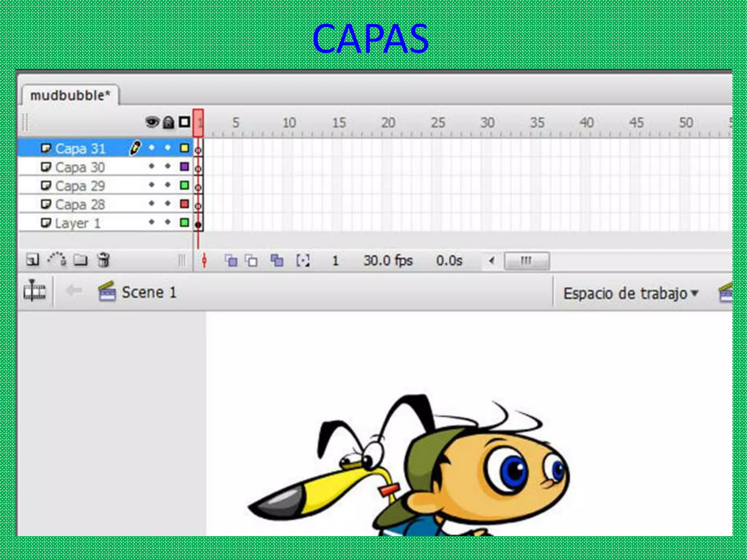The image size is (747, 560).
Task: Toggle visibility dot of Capa 30
Action: point(152,167)
